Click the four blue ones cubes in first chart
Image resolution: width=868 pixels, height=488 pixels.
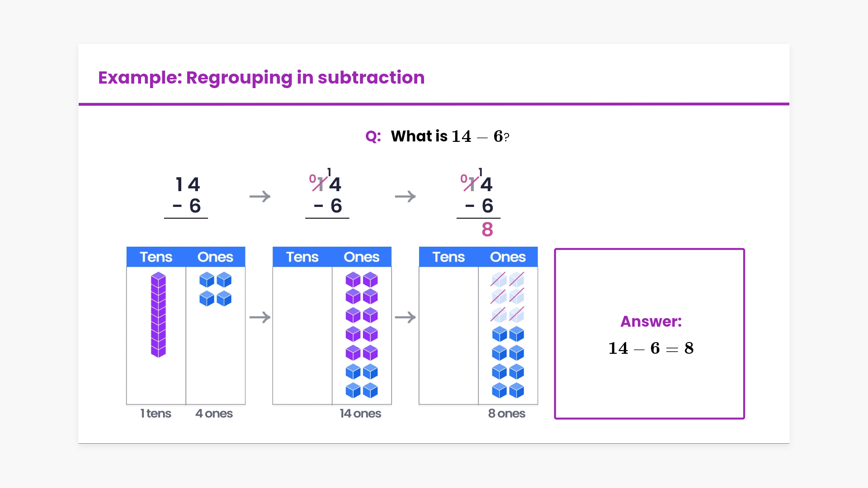click(215, 289)
